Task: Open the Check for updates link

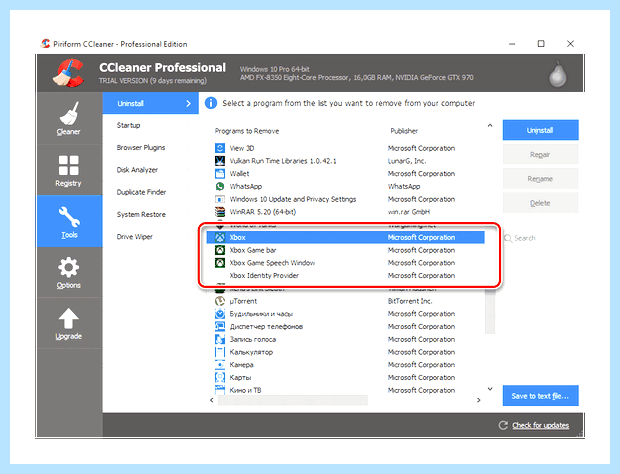Action: coord(541,425)
